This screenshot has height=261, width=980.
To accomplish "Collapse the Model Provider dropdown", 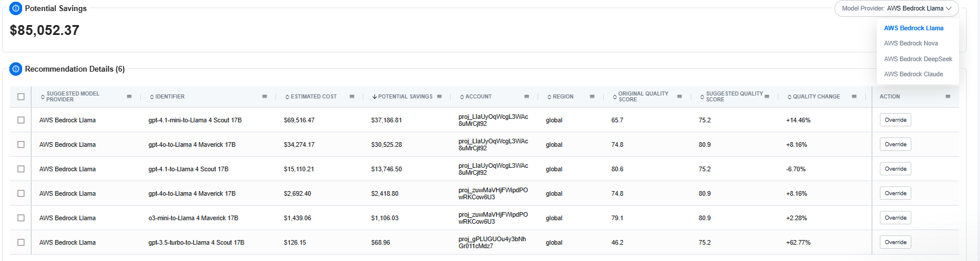I will point(896,8).
